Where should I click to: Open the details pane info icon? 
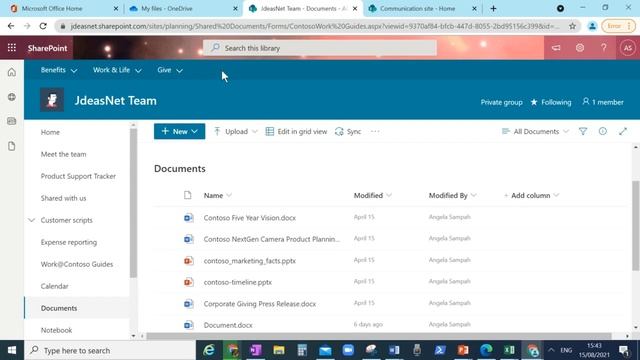(602, 131)
